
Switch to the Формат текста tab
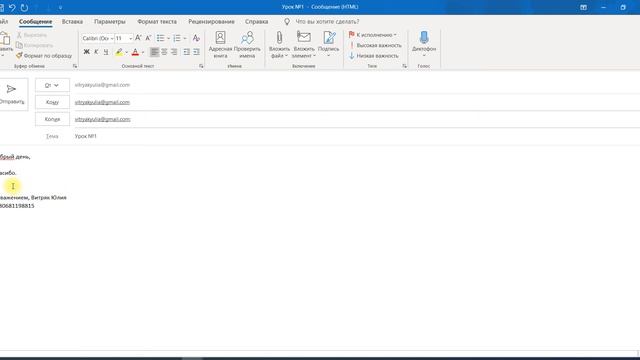(x=157, y=22)
